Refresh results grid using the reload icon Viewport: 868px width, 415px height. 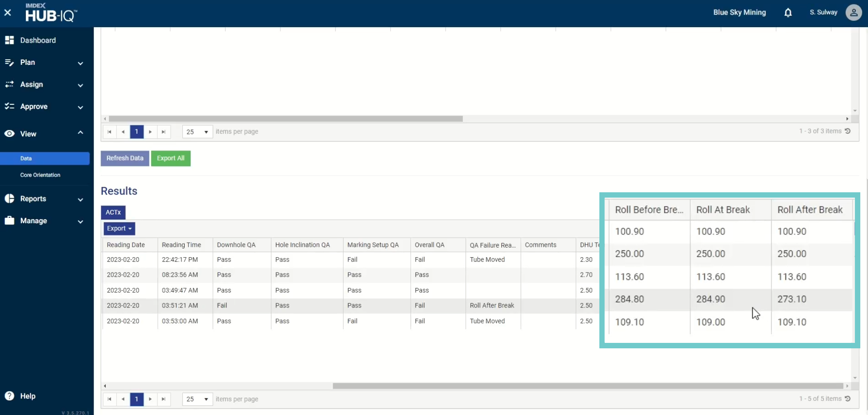click(848, 399)
